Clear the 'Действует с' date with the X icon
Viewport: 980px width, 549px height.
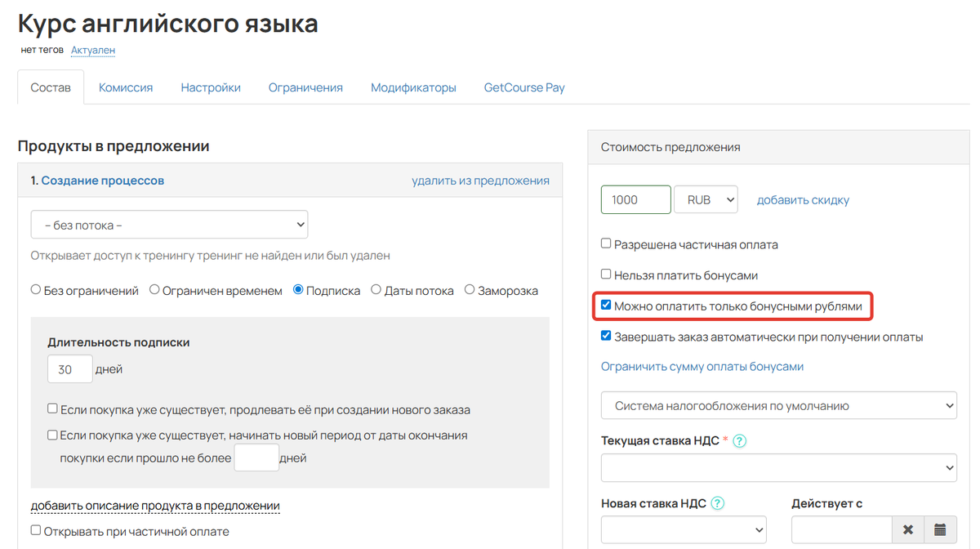(909, 529)
